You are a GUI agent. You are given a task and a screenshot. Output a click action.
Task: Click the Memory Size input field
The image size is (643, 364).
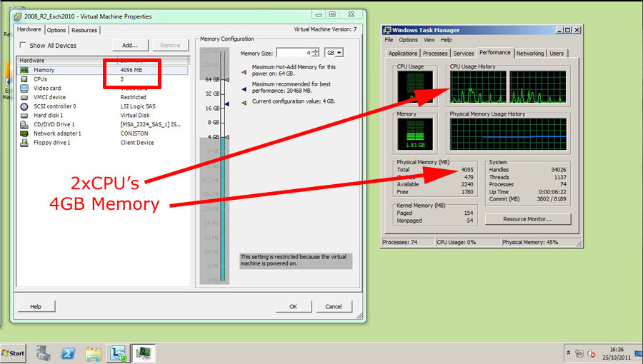(x=294, y=53)
